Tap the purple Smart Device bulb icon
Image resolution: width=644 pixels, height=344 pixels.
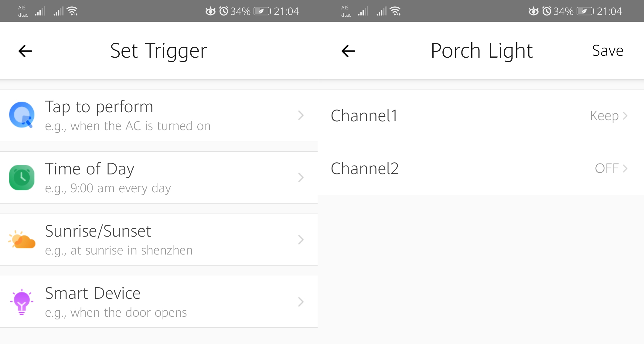coord(22,302)
